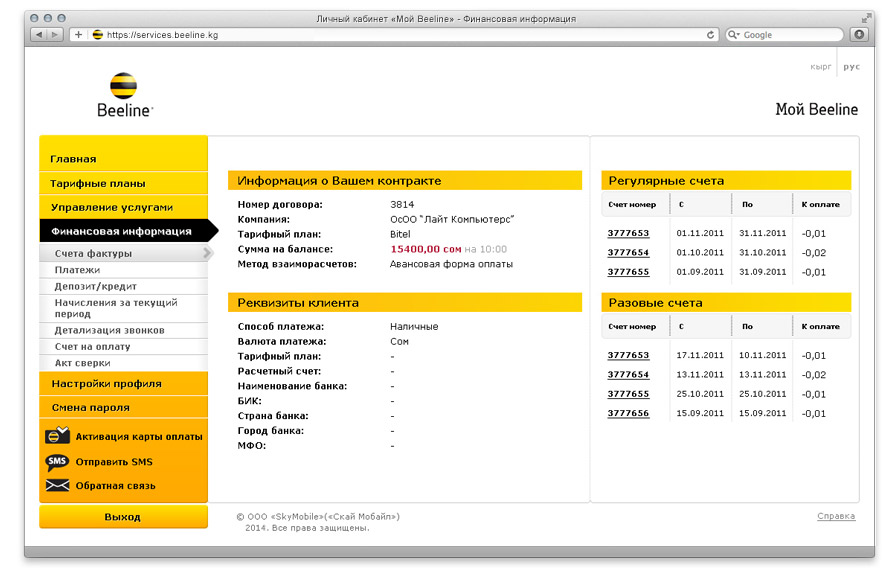Open the Настройки профиля menu section

(123, 384)
